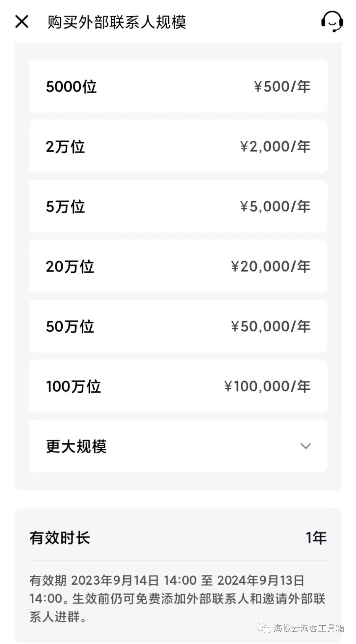
Task: Expand the 更大规模 chevron arrow
Action: (306, 446)
